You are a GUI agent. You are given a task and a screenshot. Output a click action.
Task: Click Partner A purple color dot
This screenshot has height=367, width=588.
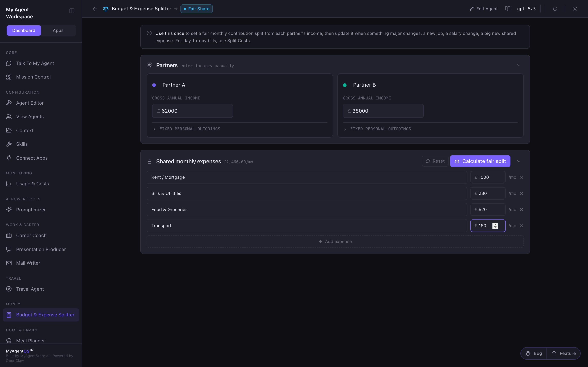coord(154,85)
